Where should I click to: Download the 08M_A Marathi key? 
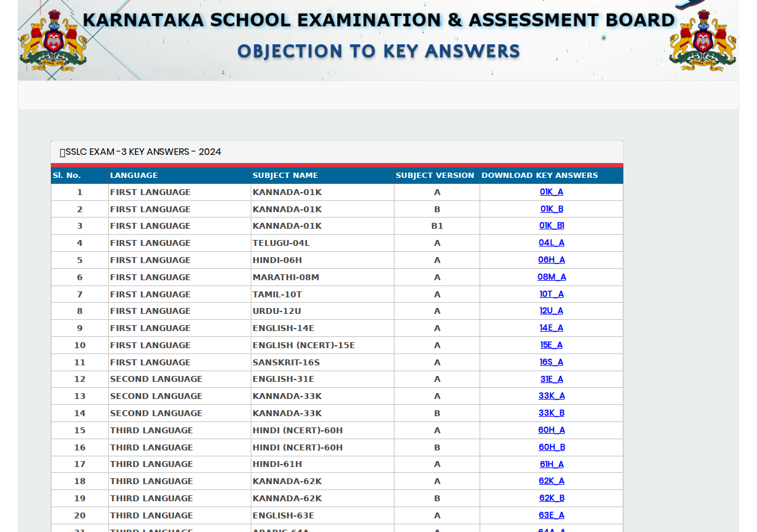click(551, 277)
